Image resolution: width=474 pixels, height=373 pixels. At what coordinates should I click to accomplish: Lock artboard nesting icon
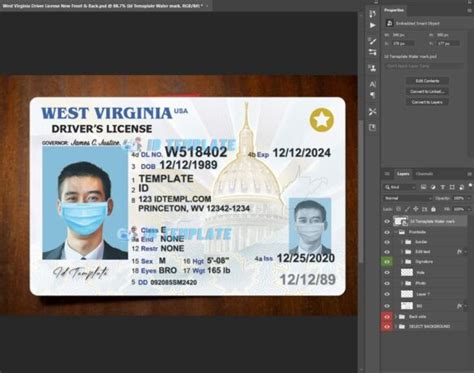(424, 209)
